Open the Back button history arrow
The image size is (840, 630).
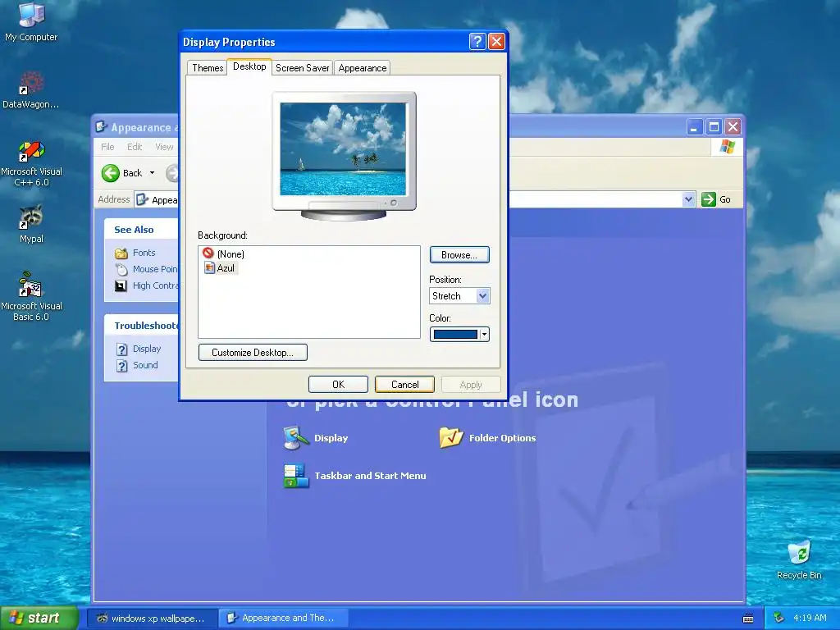pyautogui.click(x=152, y=173)
